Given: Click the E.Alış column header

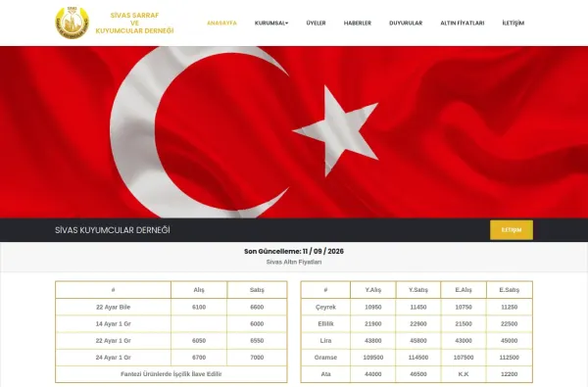Looking at the screenshot, I should [x=464, y=290].
